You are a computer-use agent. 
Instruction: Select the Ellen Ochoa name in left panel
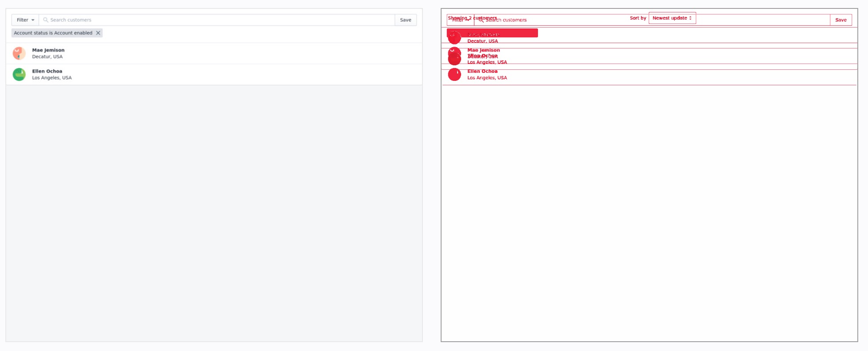point(47,71)
